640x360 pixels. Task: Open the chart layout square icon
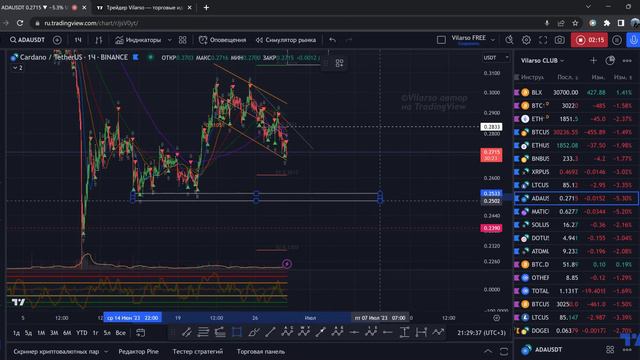click(441, 40)
